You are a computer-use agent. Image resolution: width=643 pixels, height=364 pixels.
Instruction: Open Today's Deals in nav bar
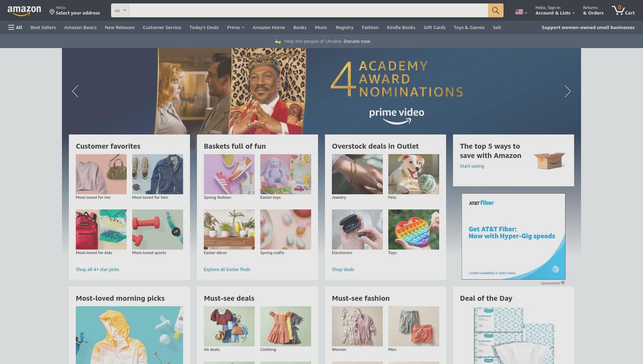204,27
